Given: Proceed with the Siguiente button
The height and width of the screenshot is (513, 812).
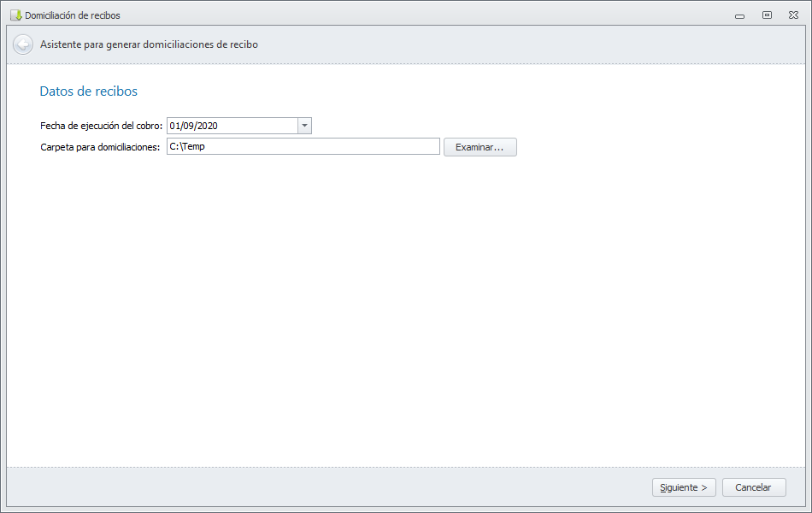Looking at the screenshot, I should [x=684, y=487].
